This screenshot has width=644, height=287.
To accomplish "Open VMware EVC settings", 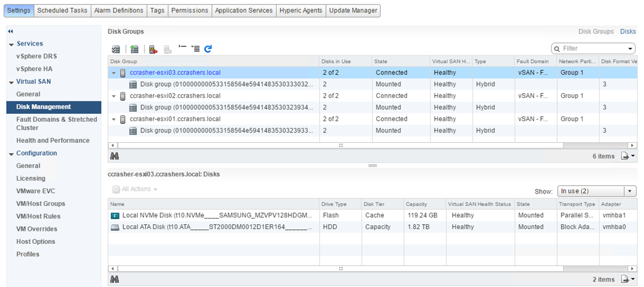I will point(36,191).
